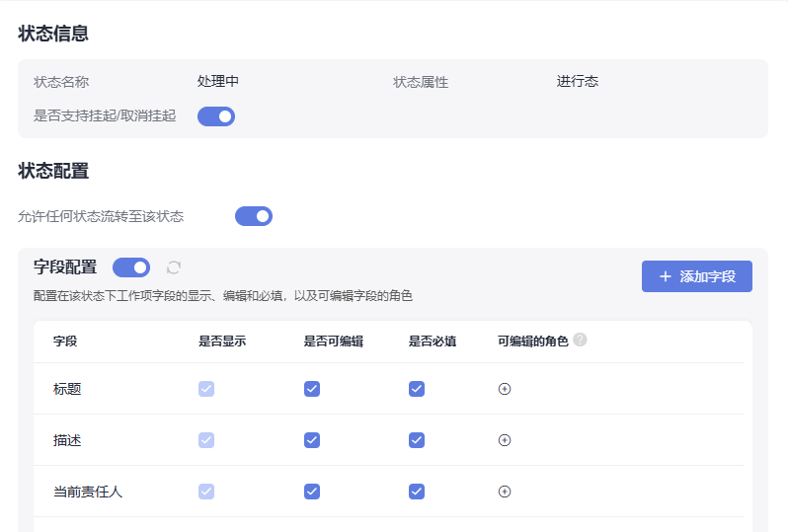Turn off the 字段配置 toggle
This screenshot has height=532, width=788.
tap(131, 267)
